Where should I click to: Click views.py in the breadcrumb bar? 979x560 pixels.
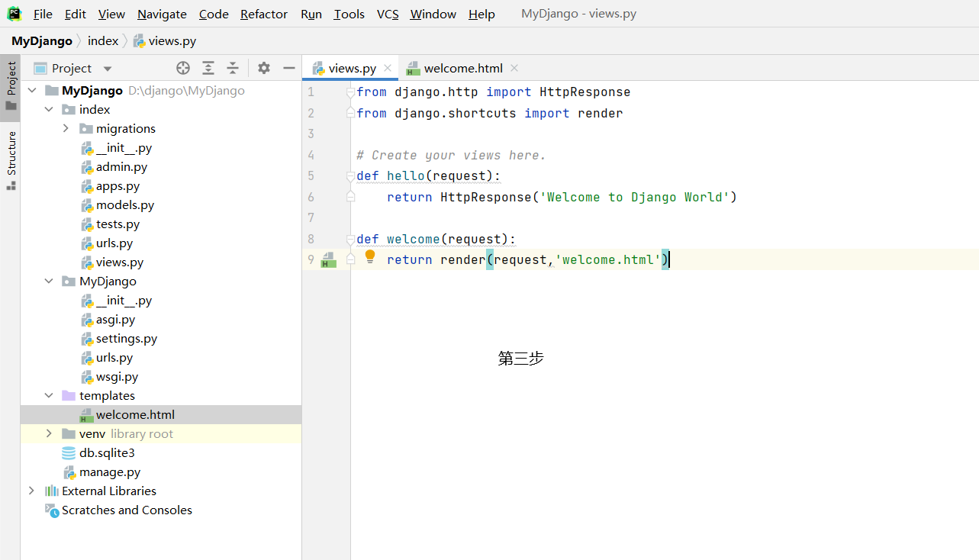coord(164,41)
